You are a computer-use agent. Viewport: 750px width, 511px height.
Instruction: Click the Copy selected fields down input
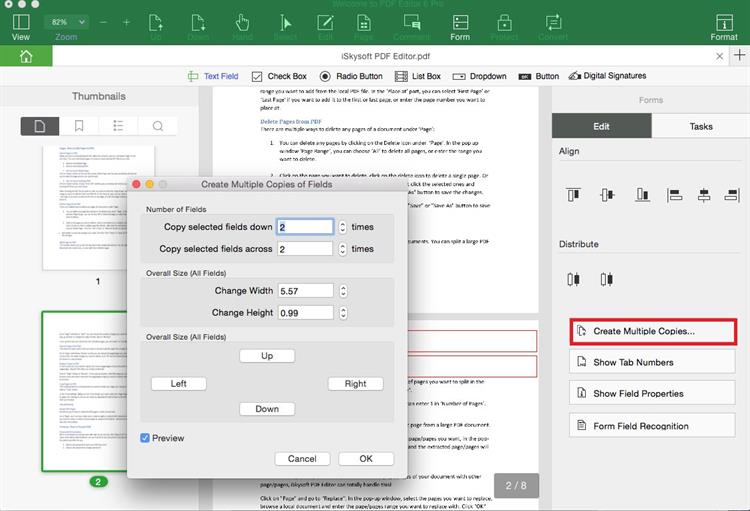(x=305, y=227)
